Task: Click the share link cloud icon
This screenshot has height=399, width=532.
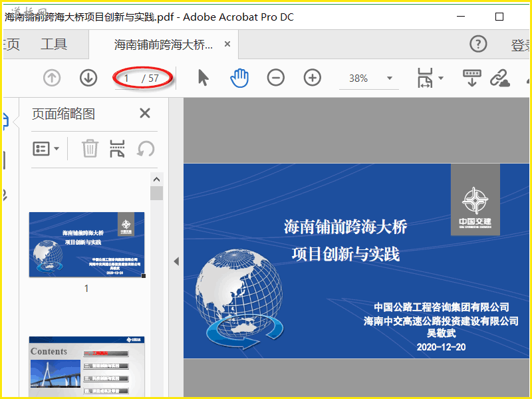Action: [500, 78]
